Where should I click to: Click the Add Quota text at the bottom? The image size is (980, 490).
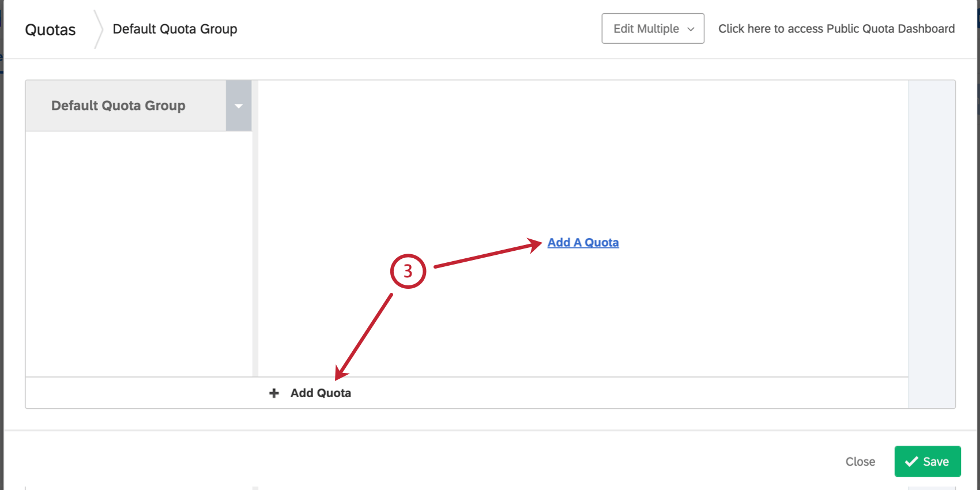tap(321, 393)
